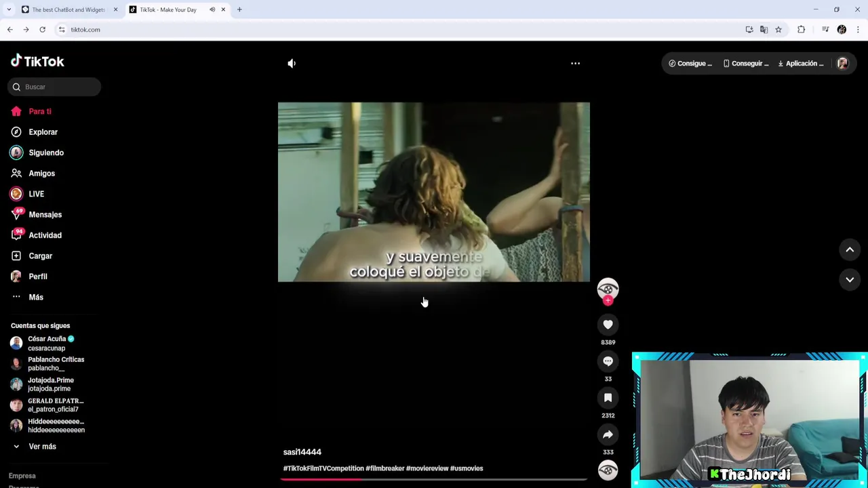Click the Conseguir app button
The image size is (868, 488).
click(745, 64)
